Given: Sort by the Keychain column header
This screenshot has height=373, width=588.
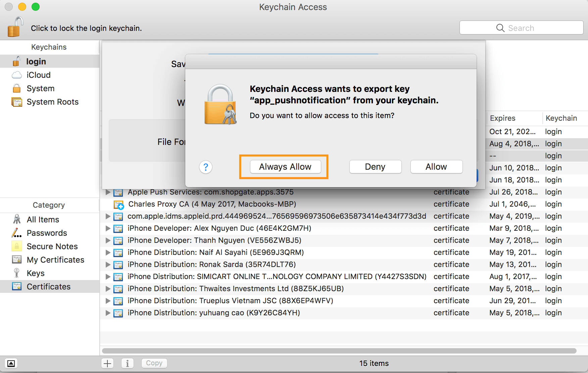Looking at the screenshot, I should coord(565,118).
